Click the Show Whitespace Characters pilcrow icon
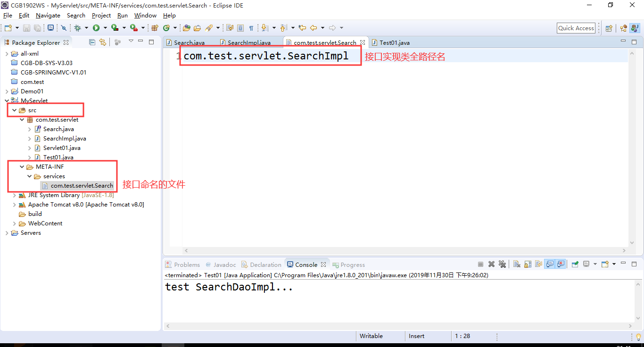Viewport: 644px width, 347px height. point(251,28)
